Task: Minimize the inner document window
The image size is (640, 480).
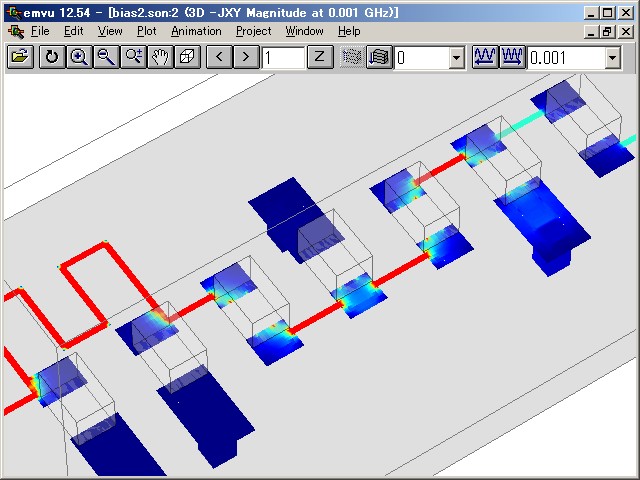Action: (x=590, y=31)
